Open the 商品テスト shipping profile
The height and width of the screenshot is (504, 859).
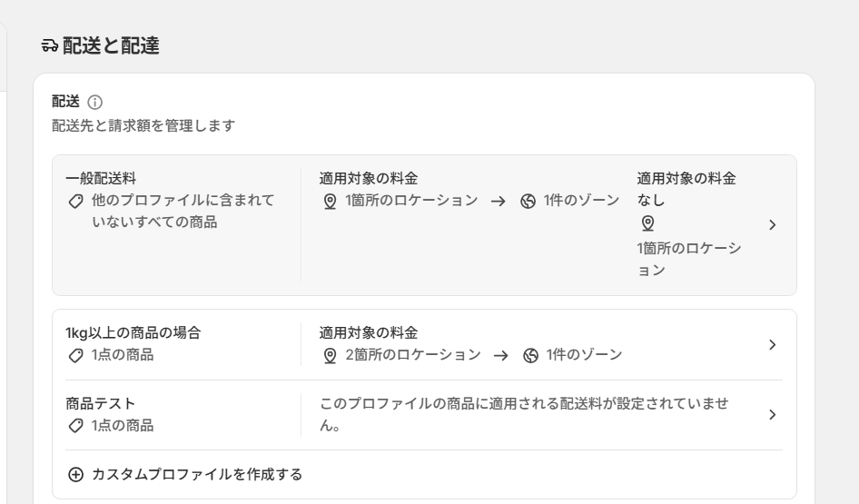coord(100,404)
